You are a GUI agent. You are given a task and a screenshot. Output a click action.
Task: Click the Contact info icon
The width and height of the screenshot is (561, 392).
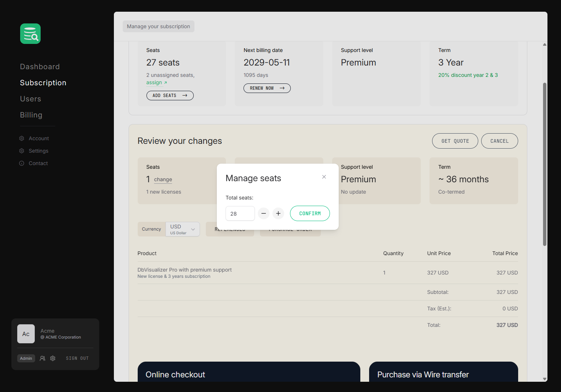(x=22, y=163)
